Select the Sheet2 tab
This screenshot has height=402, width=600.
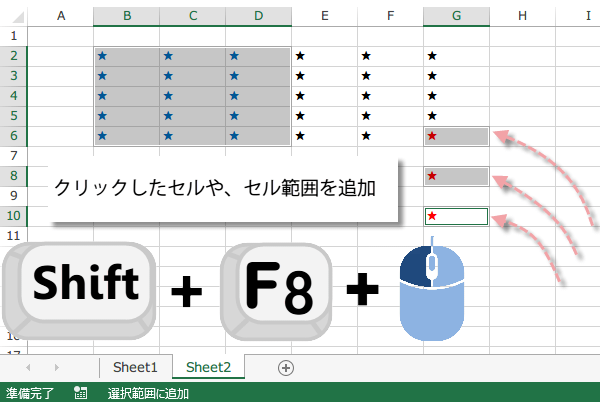click(x=208, y=367)
